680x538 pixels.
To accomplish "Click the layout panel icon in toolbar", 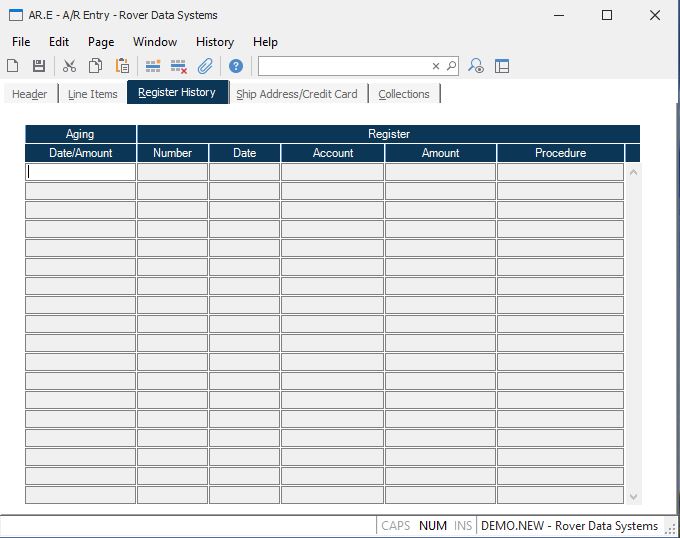I will [x=502, y=66].
